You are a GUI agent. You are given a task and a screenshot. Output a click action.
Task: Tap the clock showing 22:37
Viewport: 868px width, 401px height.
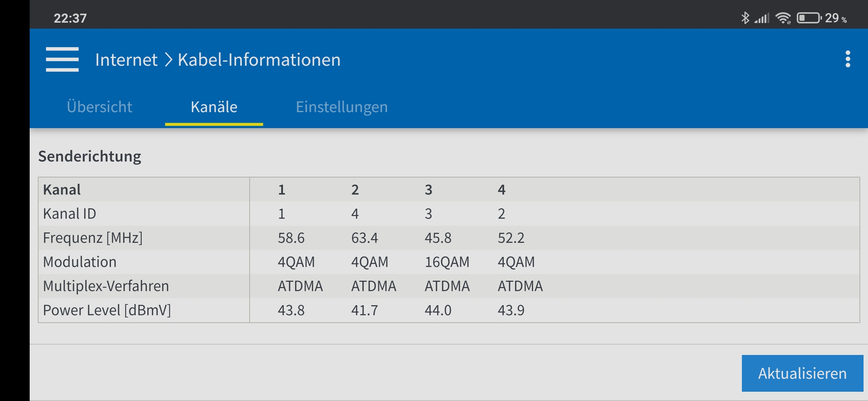click(70, 18)
